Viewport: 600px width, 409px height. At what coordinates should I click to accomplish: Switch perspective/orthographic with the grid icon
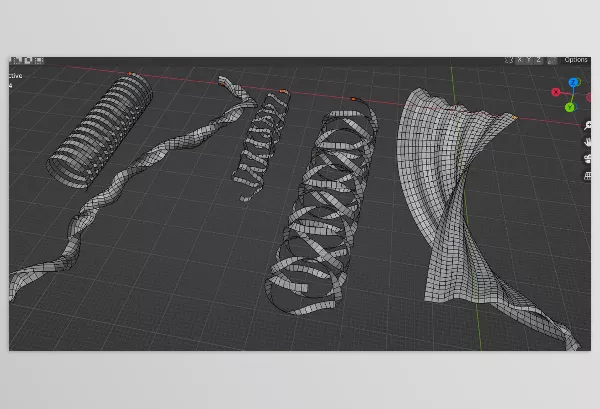tap(586, 175)
